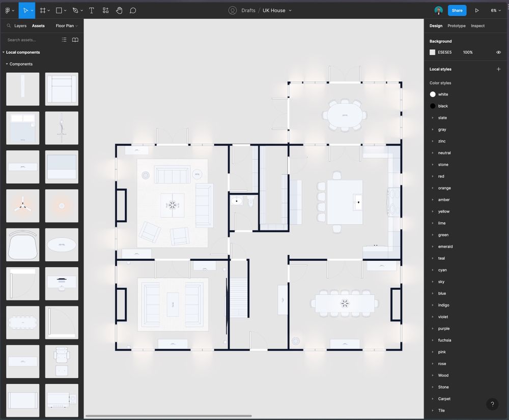Viewport: 509px width, 420px height.
Task: Select the ceiling fan component thumbnail
Action: pos(23,205)
